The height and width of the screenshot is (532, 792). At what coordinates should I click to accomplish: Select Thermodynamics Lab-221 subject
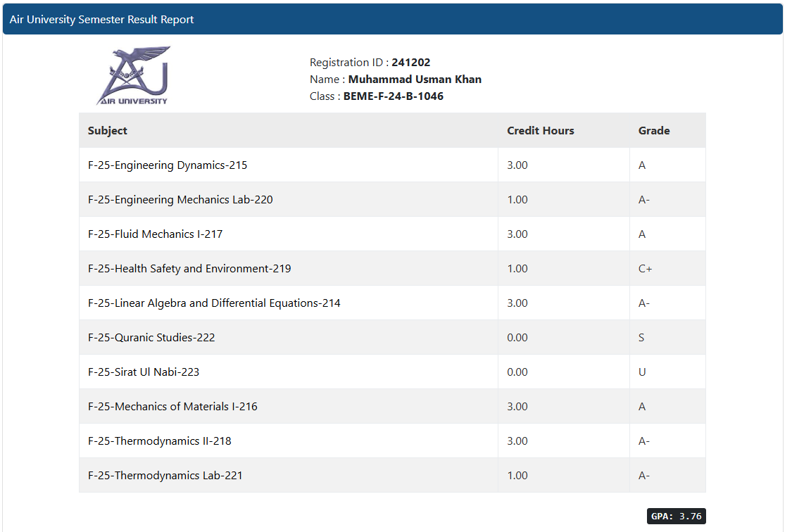click(165, 476)
